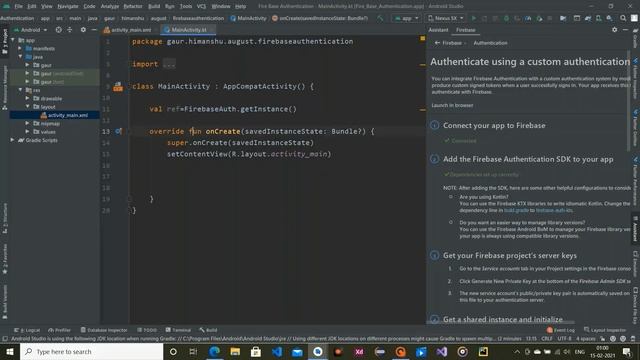Hide the Assistant panel with minimize icon
The height and width of the screenshot is (360, 640).
625,30
